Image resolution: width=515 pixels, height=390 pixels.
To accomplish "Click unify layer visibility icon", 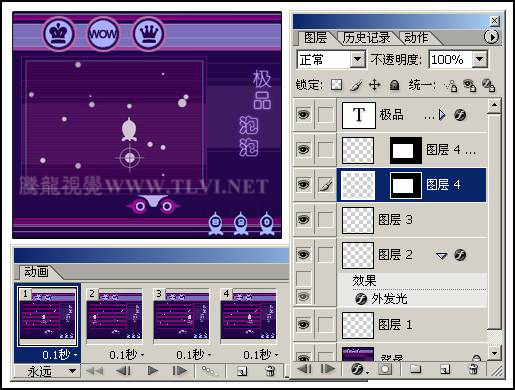I will (x=470, y=85).
